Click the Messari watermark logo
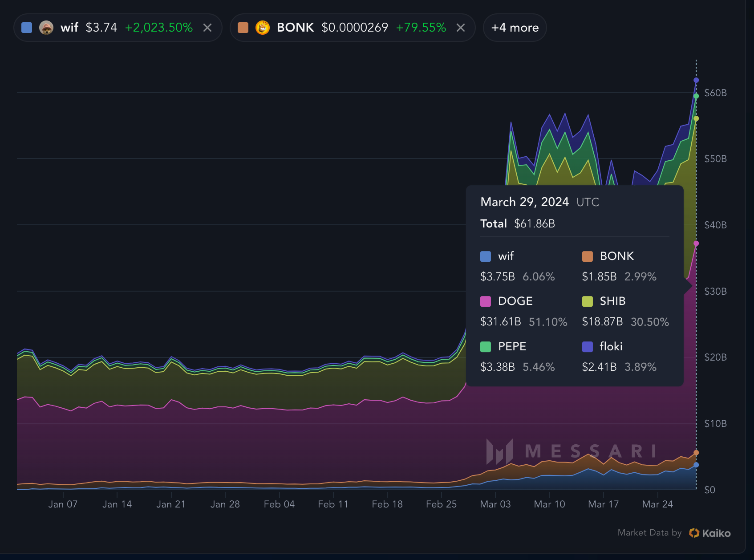The width and height of the screenshot is (754, 560). tap(499, 451)
